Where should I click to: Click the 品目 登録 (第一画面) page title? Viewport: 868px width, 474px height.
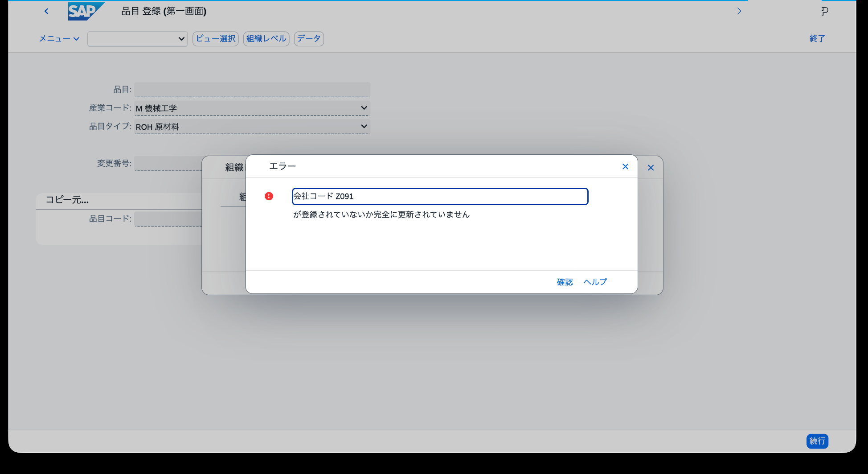click(x=164, y=11)
